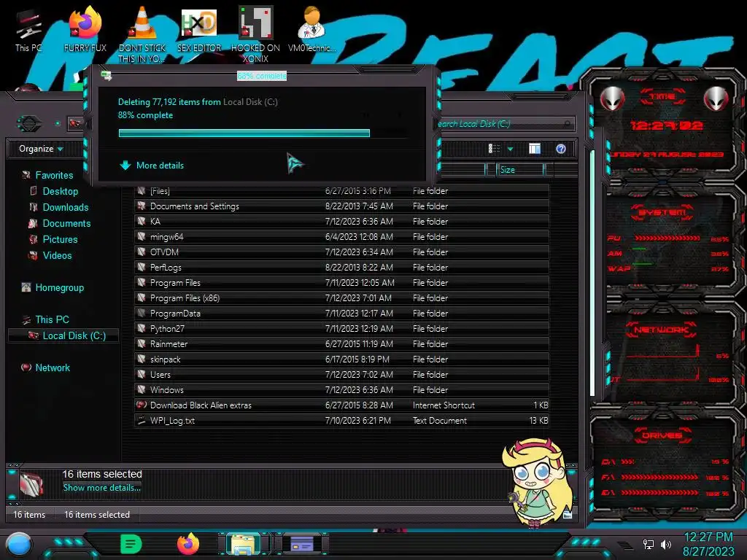
Task: Select the Program Files folder
Action: click(341, 283)
